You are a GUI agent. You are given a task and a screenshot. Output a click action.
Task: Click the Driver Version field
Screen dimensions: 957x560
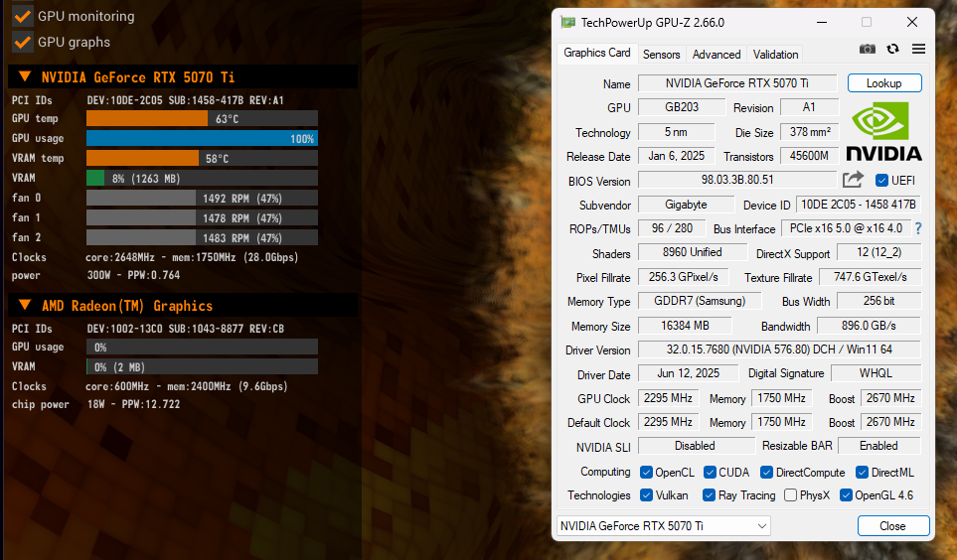click(x=779, y=350)
